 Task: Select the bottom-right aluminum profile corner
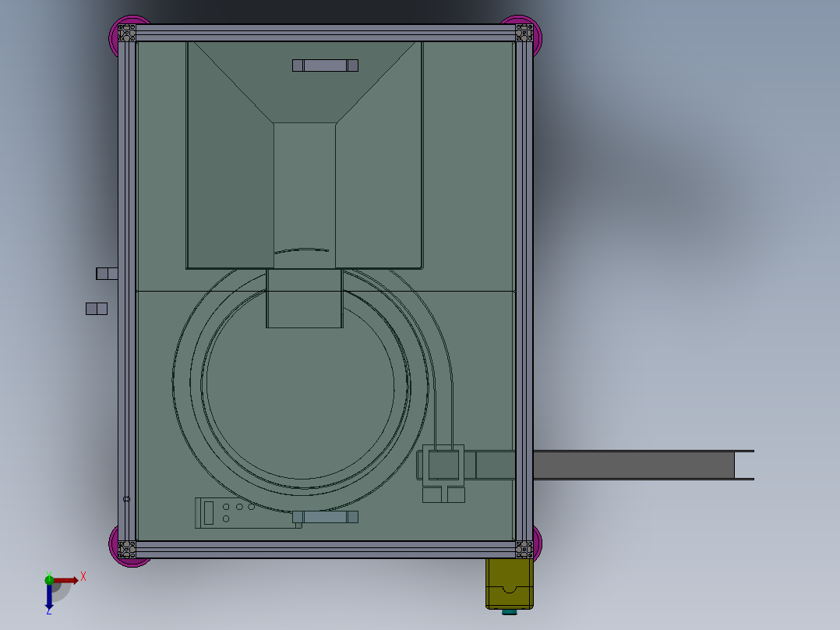[524, 550]
